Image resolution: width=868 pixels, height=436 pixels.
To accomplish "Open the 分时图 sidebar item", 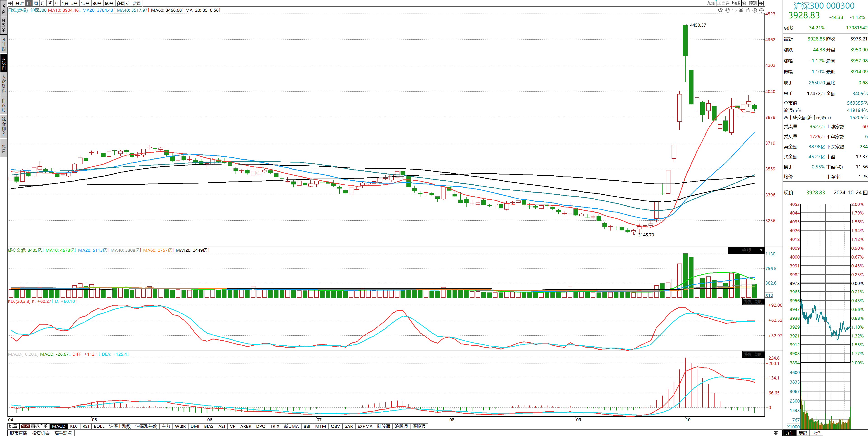I will click(x=4, y=44).
